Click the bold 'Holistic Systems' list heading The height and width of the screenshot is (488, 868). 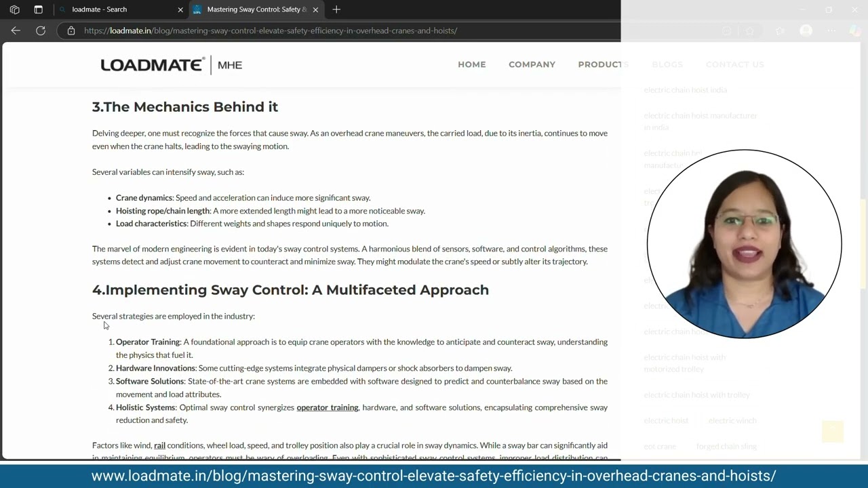click(x=146, y=407)
